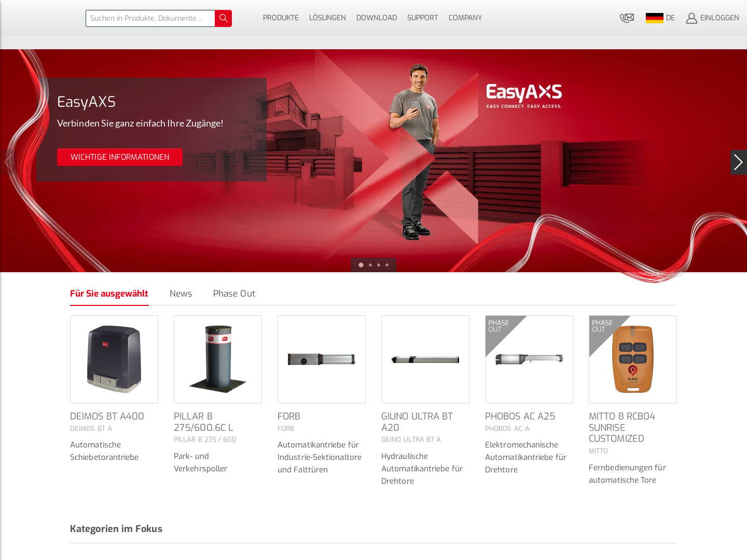Click the 'PILLAR B 275 / 600' series label
The width and height of the screenshot is (747, 560).
pos(205,440)
